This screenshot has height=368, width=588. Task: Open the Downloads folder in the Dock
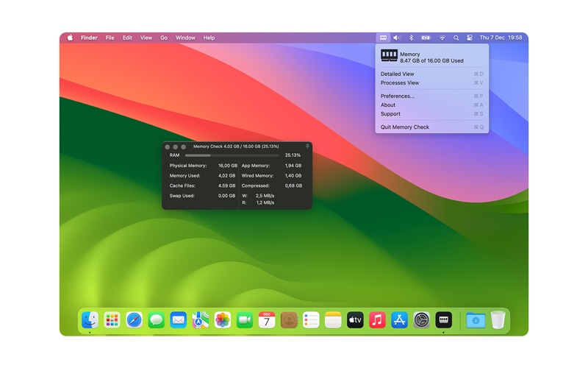[x=476, y=320]
